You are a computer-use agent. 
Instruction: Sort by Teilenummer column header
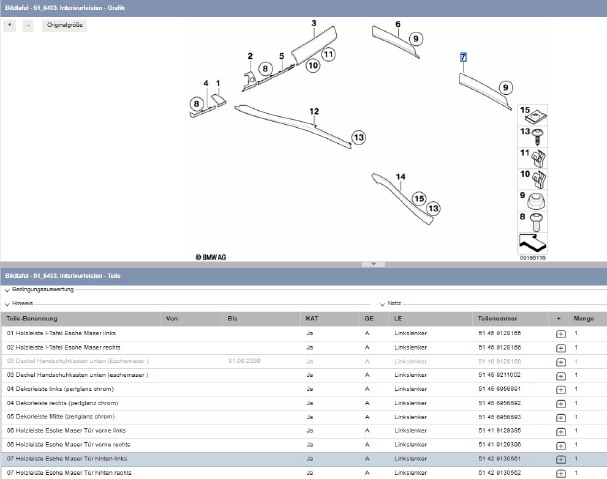tap(497, 319)
